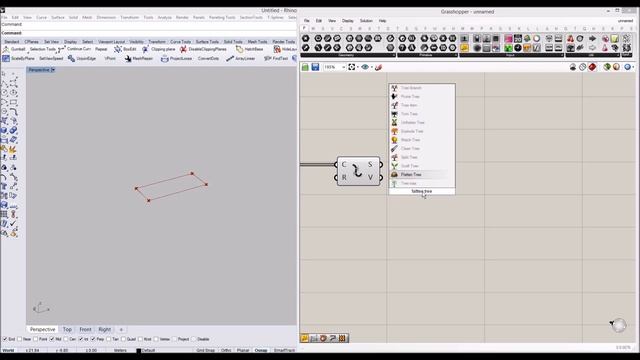640x360 pixels.
Task: Toggle the Perp osnap checkbox
Action: (93, 339)
